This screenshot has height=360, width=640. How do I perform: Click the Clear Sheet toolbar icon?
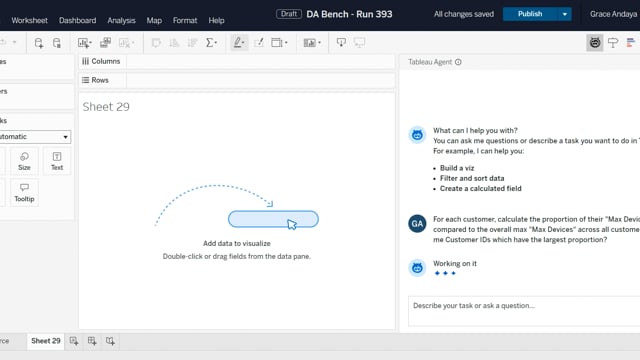pyautogui.click(x=123, y=43)
